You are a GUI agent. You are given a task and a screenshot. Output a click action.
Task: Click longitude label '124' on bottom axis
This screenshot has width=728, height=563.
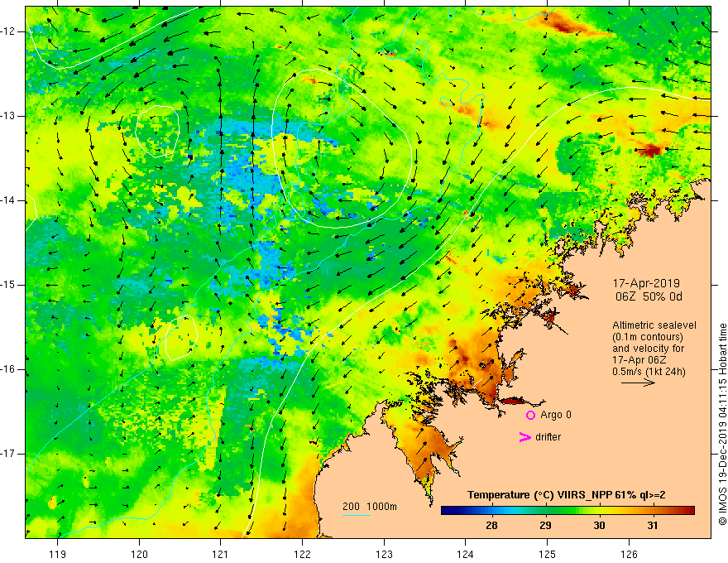click(466, 554)
